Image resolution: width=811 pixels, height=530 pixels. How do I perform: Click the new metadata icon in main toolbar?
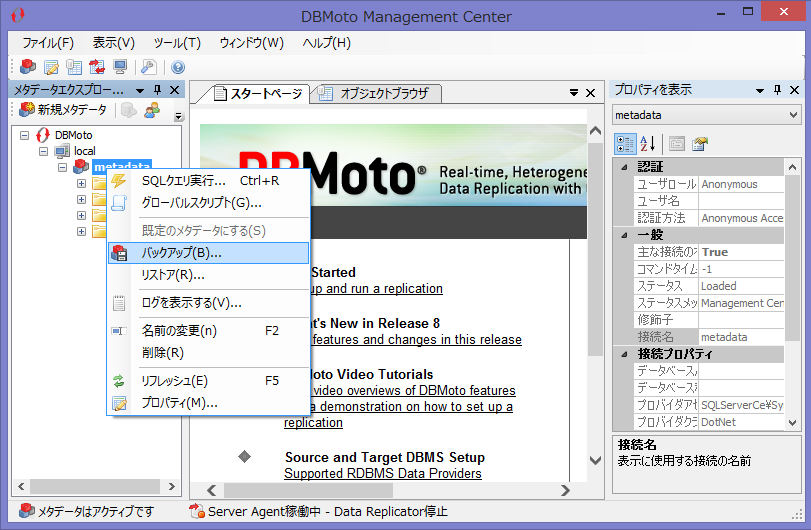28,67
